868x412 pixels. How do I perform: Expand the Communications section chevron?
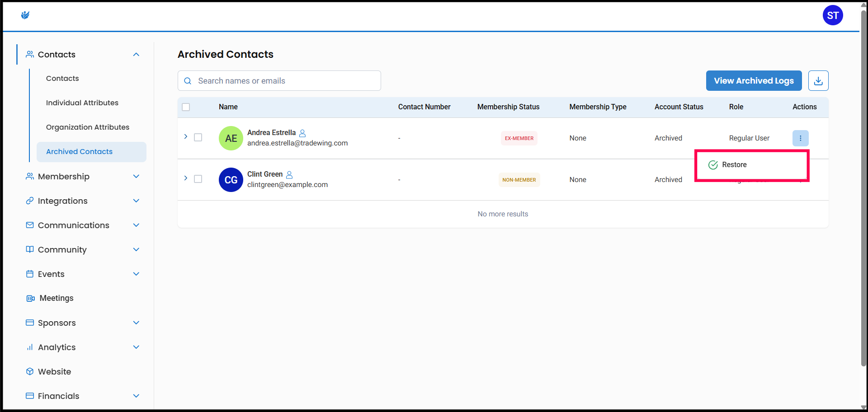pyautogui.click(x=136, y=225)
